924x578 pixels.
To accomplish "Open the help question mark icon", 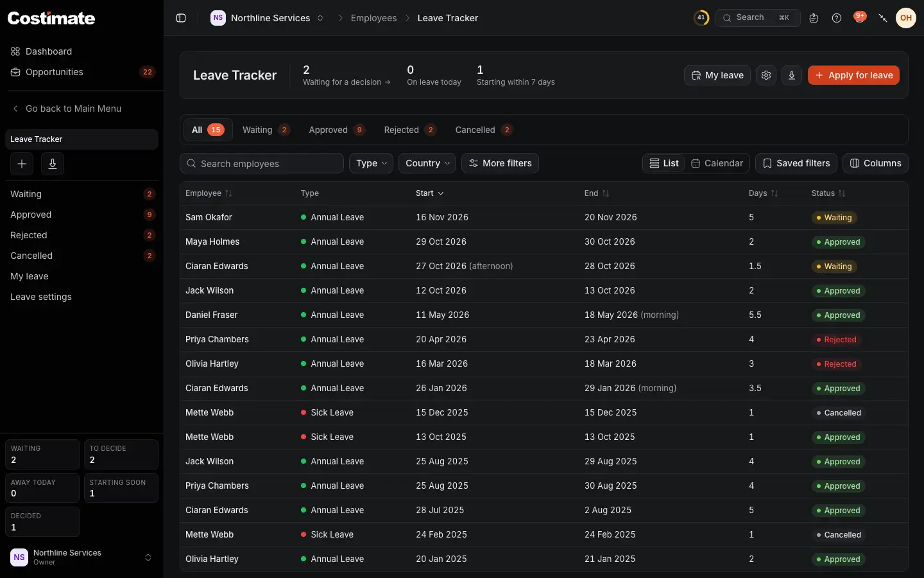I will [837, 18].
